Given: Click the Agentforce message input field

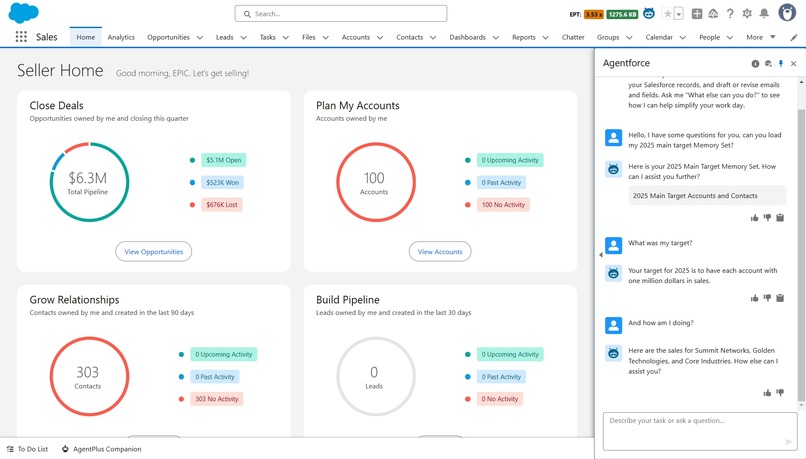Looking at the screenshot, I should click(700, 431).
